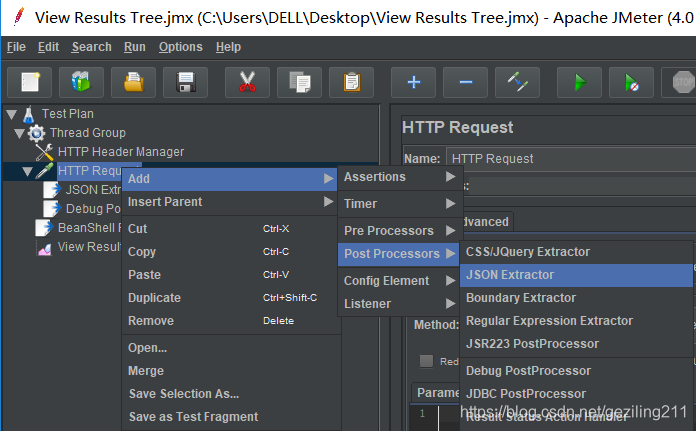Select JSR223 PostProcessor entry

576,344
